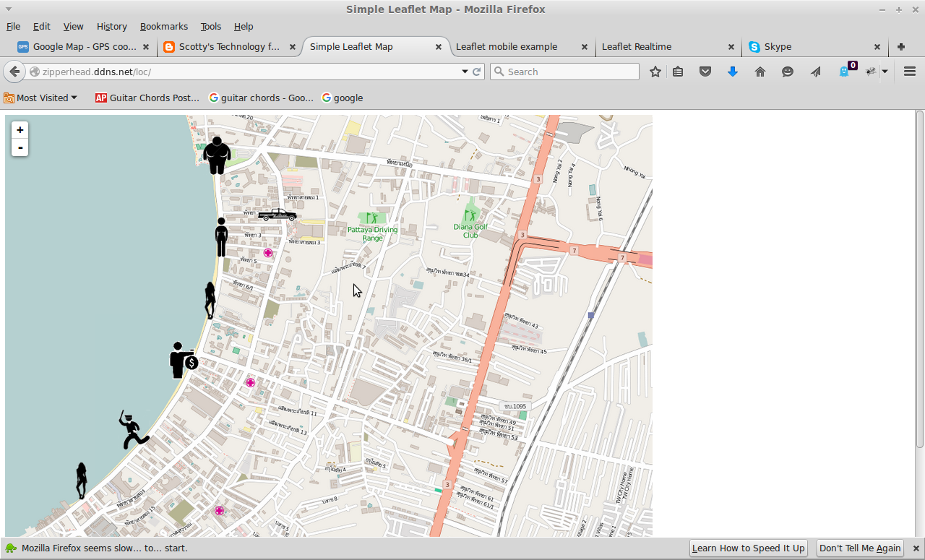Click the large heavyset person marker
925x560 pixels.
coord(217,155)
